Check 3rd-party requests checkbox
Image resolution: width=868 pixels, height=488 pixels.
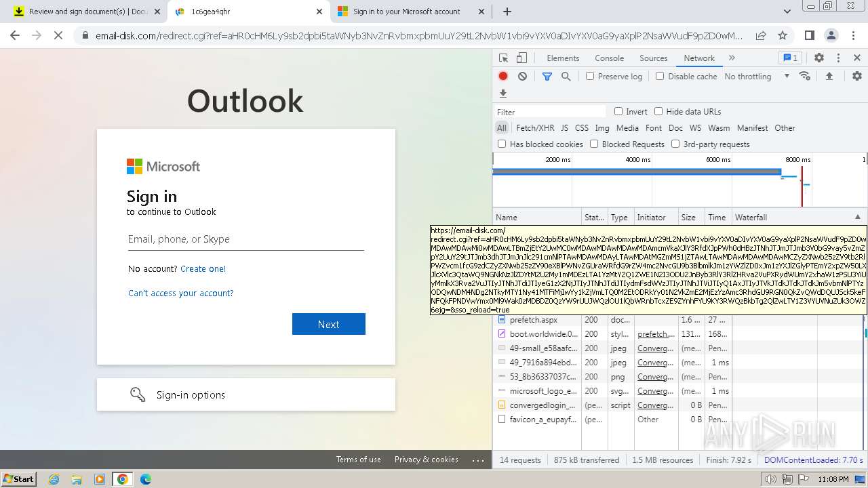tap(675, 144)
